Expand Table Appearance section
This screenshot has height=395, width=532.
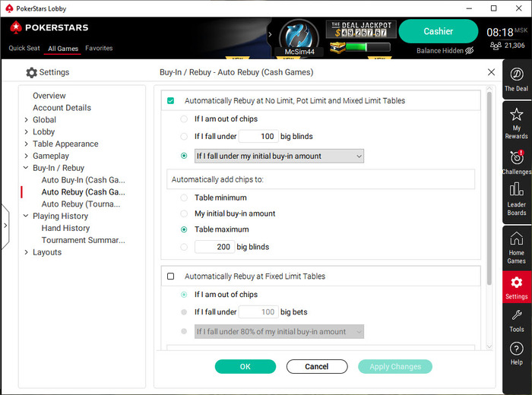(26, 144)
